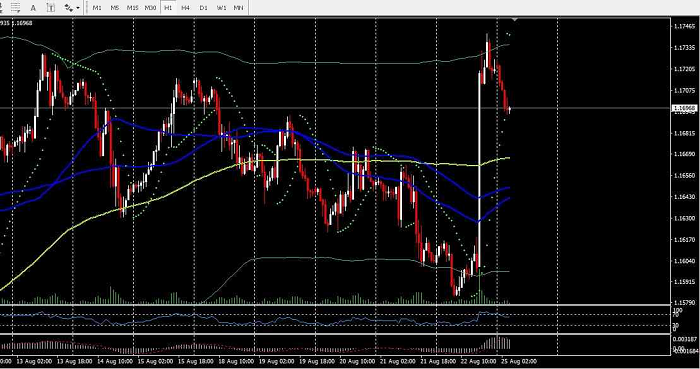Image resolution: width=700 pixels, height=369 pixels.
Task: Select the M30 timeframe button
Action: [x=150, y=8]
